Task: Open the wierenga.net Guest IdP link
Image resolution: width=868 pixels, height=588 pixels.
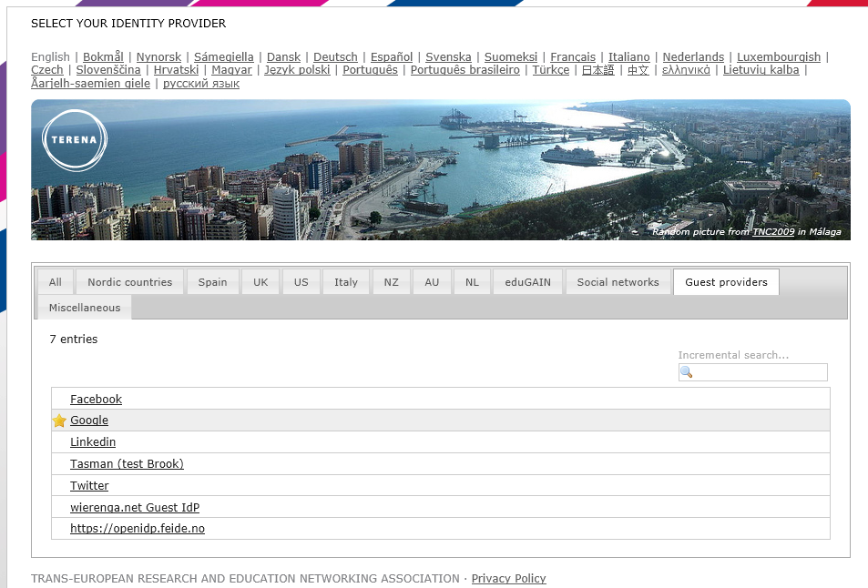Action: click(135, 507)
